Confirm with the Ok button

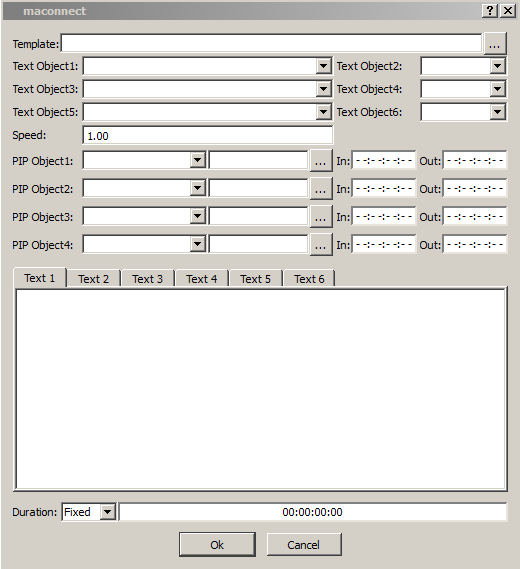tap(217, 544)
